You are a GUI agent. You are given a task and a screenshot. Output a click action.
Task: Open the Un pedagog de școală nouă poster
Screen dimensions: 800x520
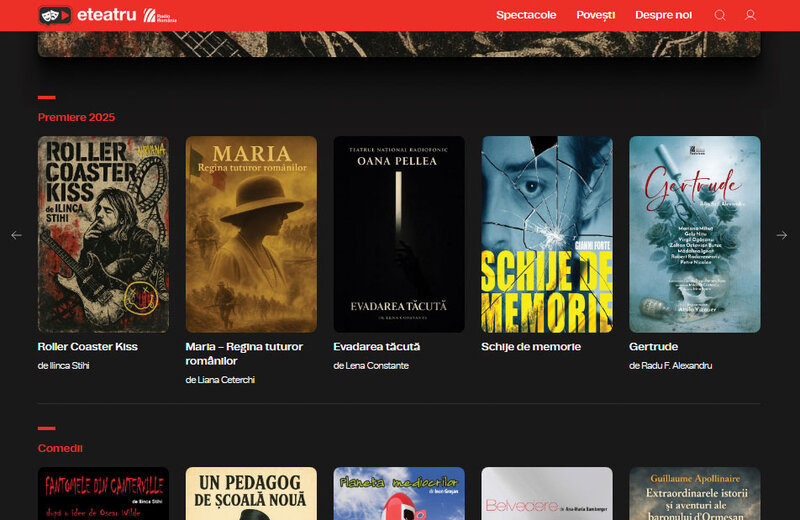tap(251, 493)
